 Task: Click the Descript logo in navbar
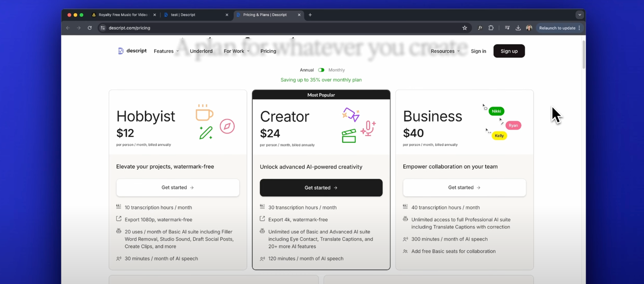tap(132, 51)
